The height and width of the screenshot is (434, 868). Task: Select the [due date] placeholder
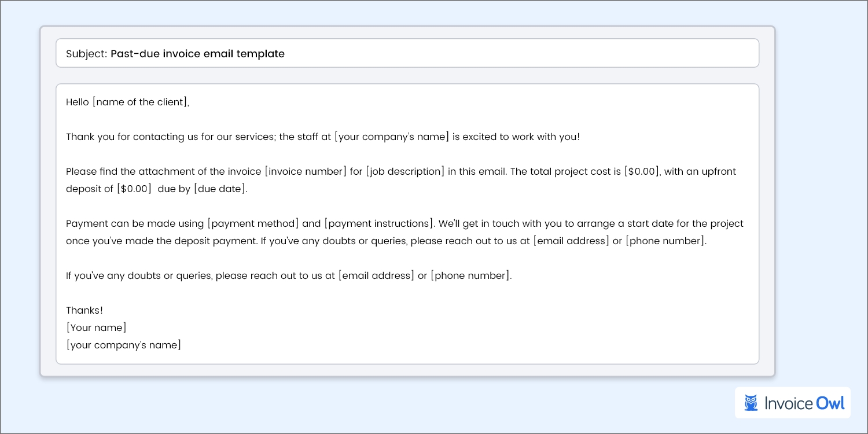click(x=220, y=189)
